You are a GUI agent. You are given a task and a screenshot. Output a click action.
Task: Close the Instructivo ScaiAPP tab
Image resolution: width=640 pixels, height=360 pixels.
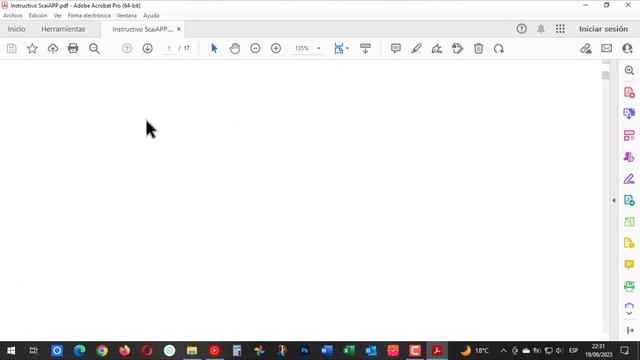178,29
